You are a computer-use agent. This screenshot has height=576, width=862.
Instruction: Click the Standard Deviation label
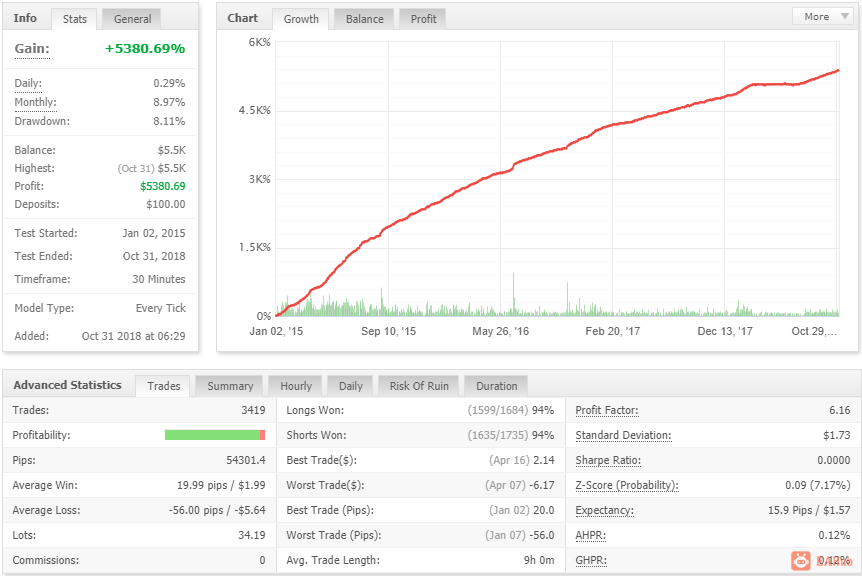click(623, 435)
